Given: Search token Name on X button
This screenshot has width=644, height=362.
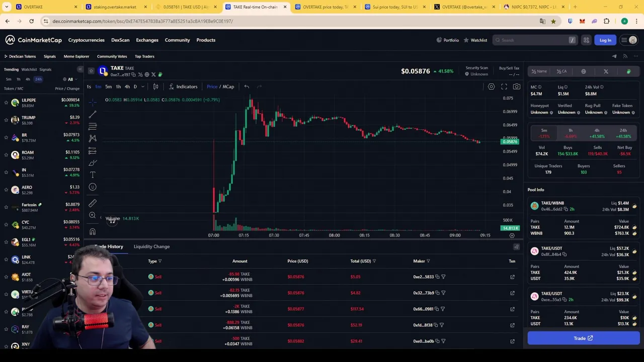Looking at the screenshot, I should (x=539, y=71).
